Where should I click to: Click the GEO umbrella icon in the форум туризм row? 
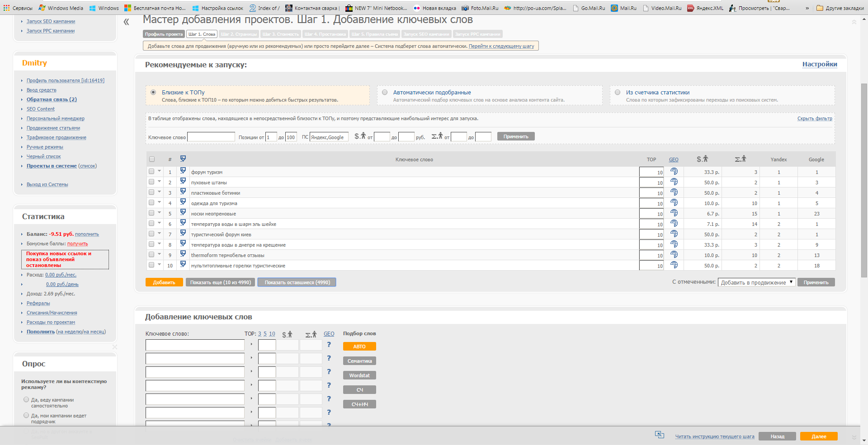pos(674,172)
